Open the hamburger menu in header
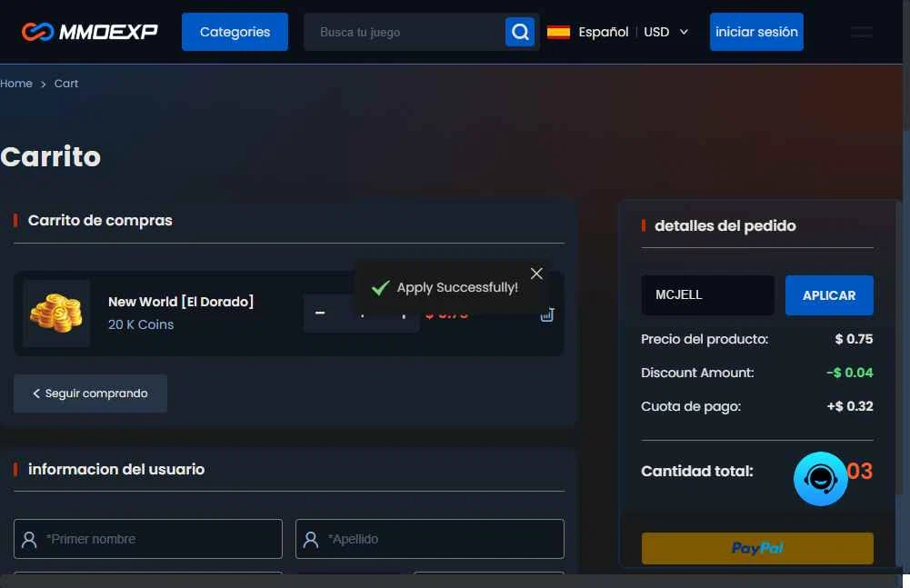910x588 pixels. click(861, 32)
